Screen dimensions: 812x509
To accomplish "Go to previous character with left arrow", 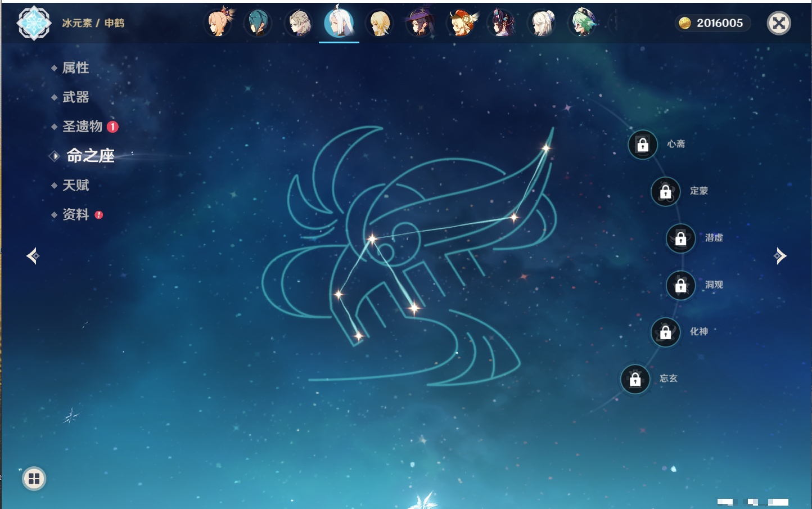I will point(33,256).
